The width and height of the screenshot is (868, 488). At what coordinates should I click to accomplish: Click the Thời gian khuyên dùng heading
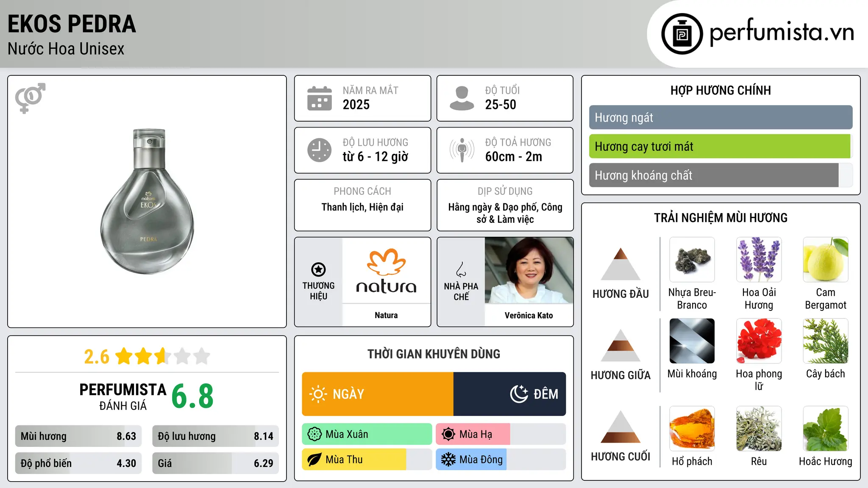click(x=434, y=354)
